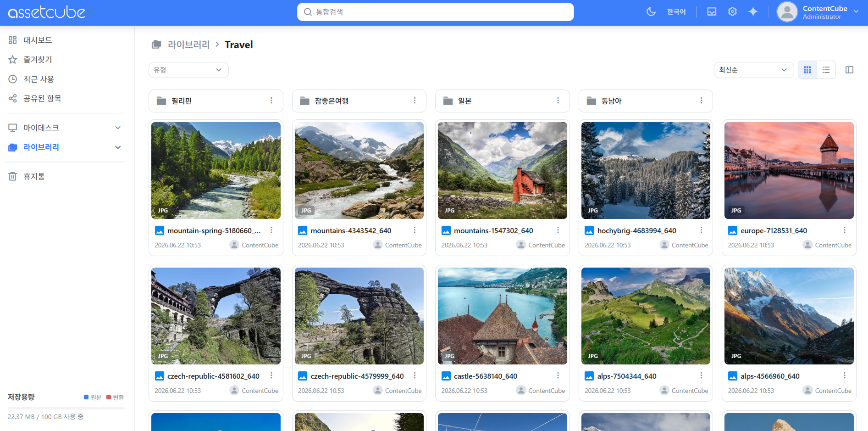
Task: Open more options for mountains-1547302_640
Action: pyautogui.click(x=558, y=230)
